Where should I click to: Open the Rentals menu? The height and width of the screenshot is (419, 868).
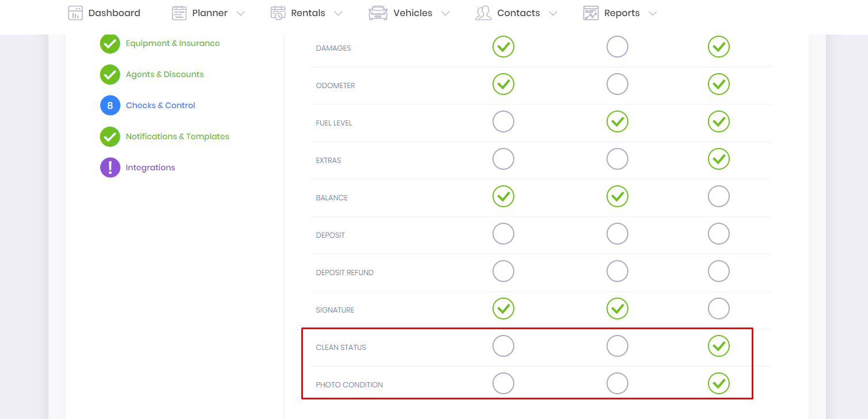click(x=308, y=13)
